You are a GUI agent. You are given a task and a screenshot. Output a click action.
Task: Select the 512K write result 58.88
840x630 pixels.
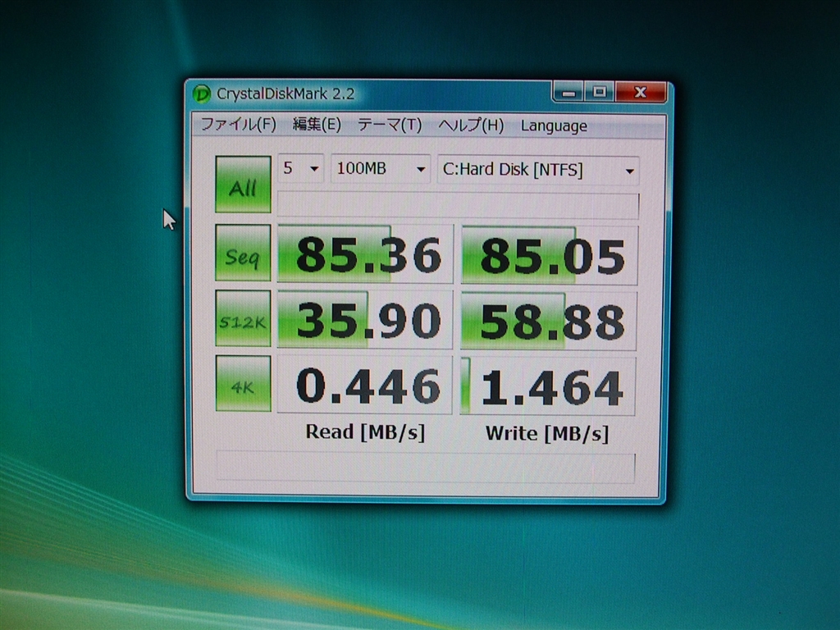(x=549, y=321)
